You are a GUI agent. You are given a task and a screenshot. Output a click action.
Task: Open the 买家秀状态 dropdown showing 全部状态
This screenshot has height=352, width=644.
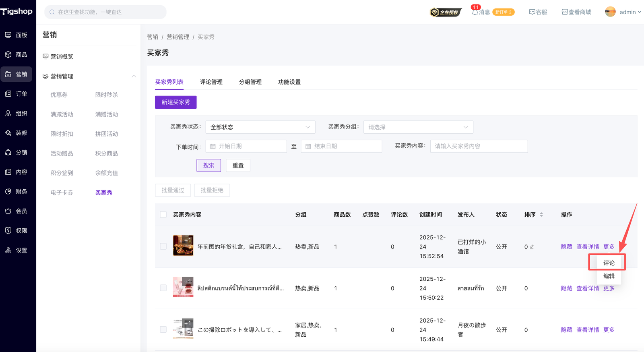[x=260, y=127]
